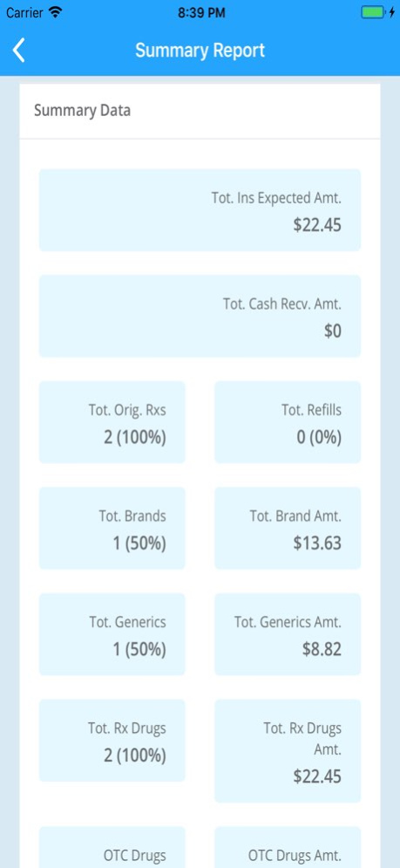Click the Summary Data section header
This screenshot has height=868, width=400.
(x=83, y=110)
